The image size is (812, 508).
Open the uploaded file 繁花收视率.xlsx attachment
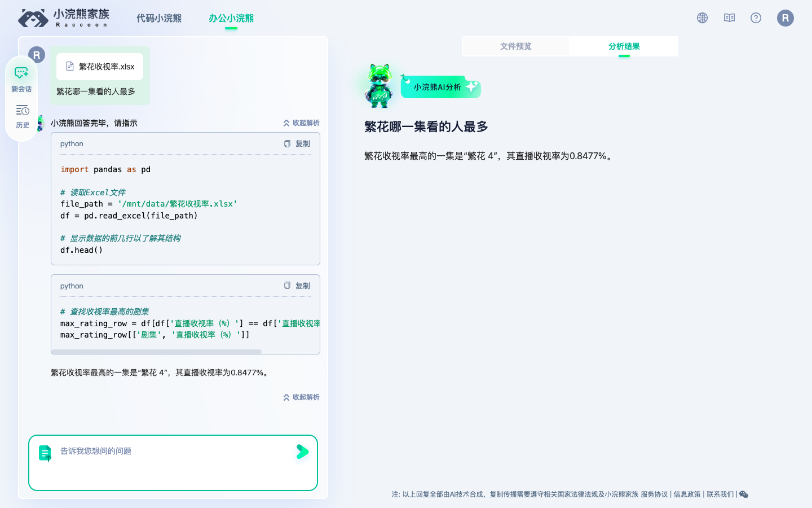pyautogui.click(x=100, y=66)
